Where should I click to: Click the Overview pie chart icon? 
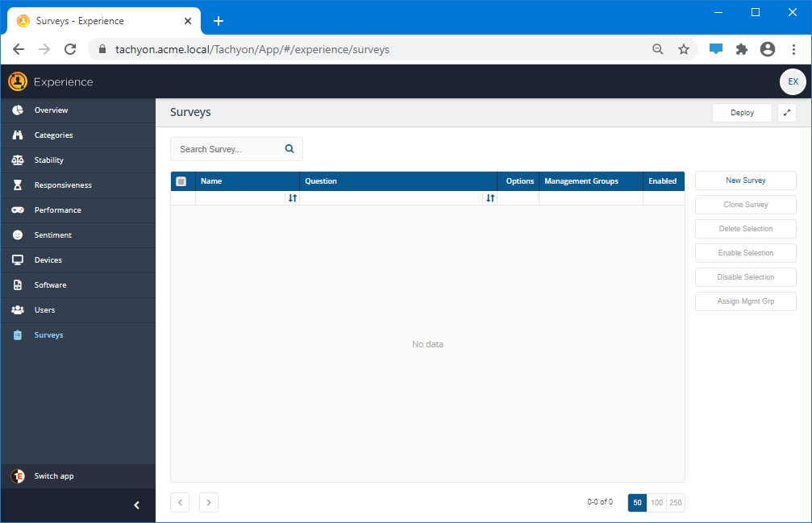[x=18, y=110]
